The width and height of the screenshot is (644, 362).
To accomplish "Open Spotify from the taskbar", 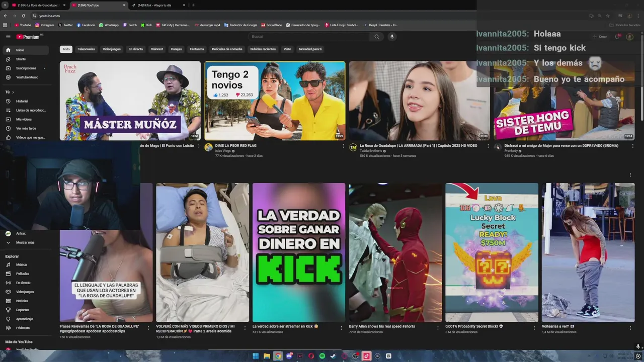I will coord(322,356).
